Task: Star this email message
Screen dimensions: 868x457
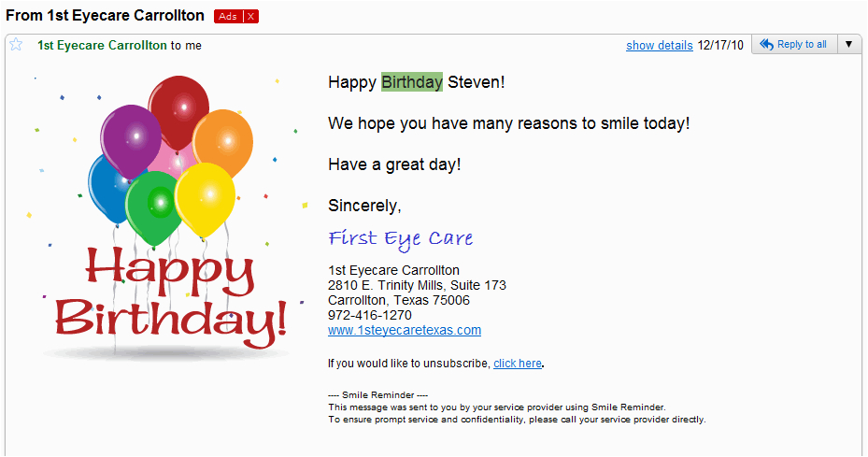Action: click(16, 45)
